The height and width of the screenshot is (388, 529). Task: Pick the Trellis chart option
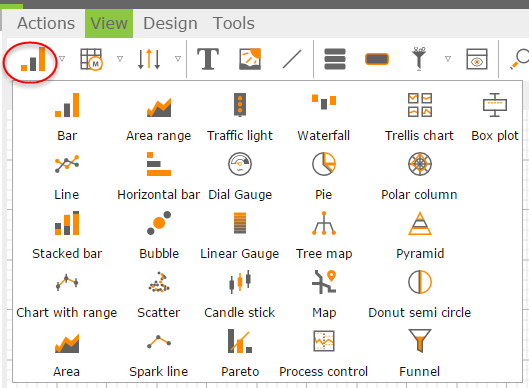[419, 117]
